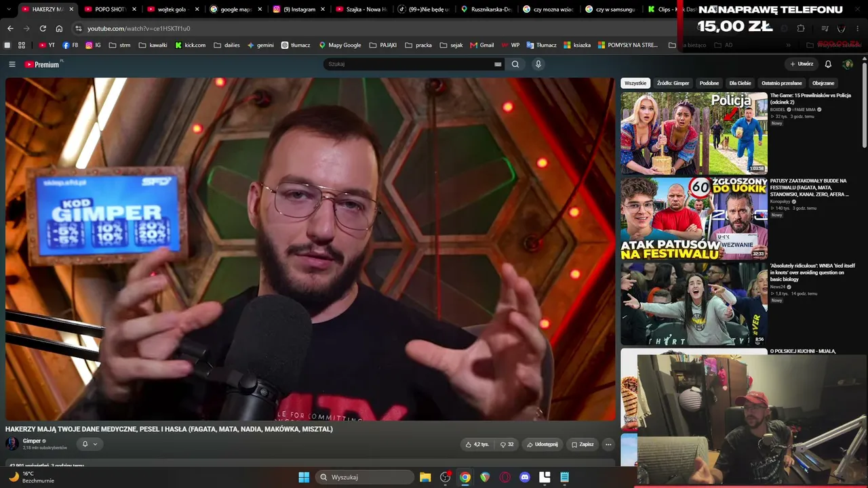Click the browser address bar URL

coord(138,28)
